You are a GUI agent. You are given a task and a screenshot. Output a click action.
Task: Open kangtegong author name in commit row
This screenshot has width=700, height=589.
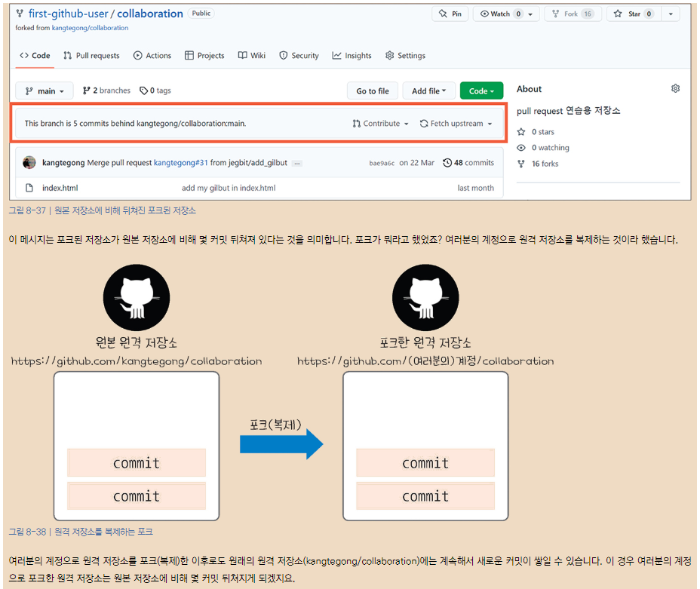(63, 163)
